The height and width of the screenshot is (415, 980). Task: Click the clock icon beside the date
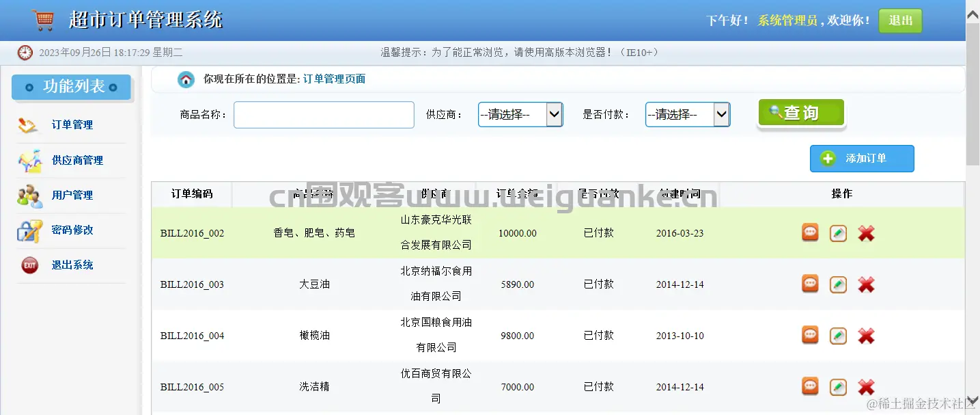pyautogui.click(x=25, y=53)
